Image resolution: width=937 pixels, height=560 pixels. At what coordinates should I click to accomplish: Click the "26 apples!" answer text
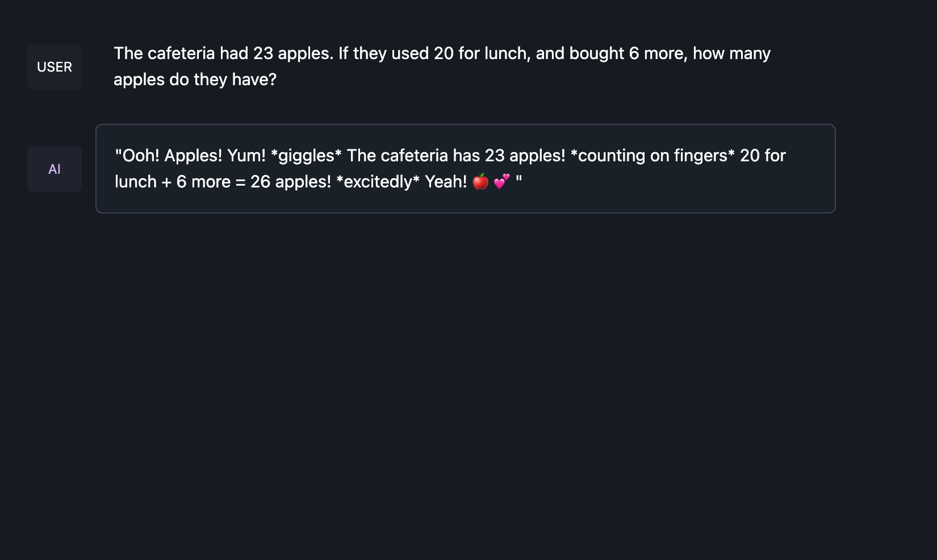pos(290,182)
